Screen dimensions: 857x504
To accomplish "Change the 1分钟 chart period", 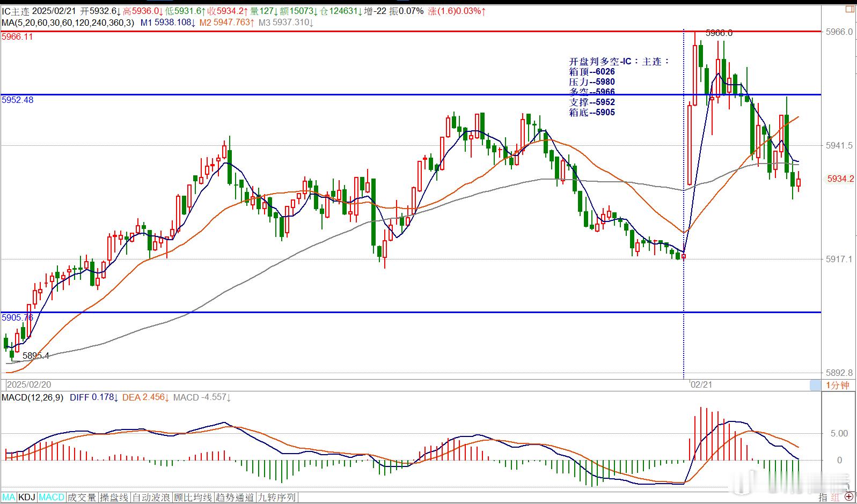I will (x=838, y=385).
